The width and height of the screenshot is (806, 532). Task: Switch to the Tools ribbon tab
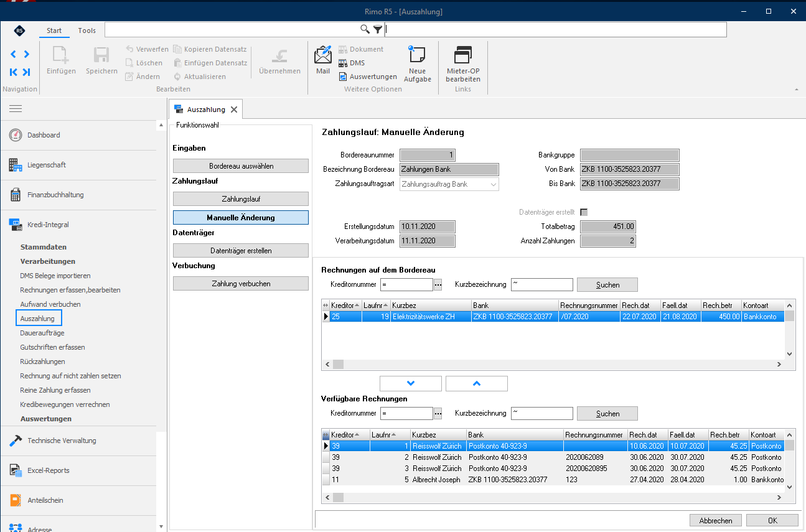[87, 30]
